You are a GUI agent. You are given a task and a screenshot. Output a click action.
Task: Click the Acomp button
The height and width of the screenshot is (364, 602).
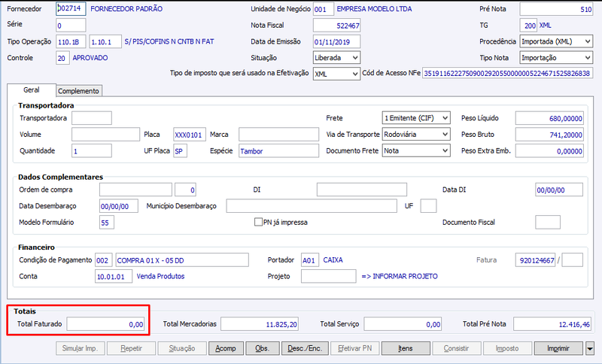(x=226, y=348)
